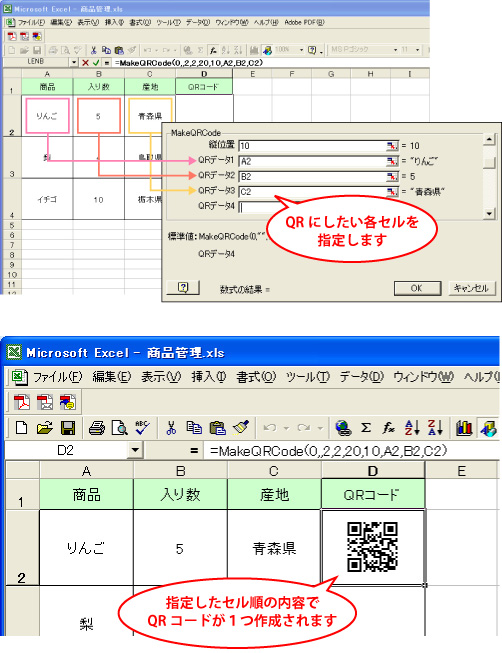Image resolution: width=502 pixels, height=653 pixels.
Task: Sort descending Z-A in lower toolbar
Action: click(x=435, y=428)
